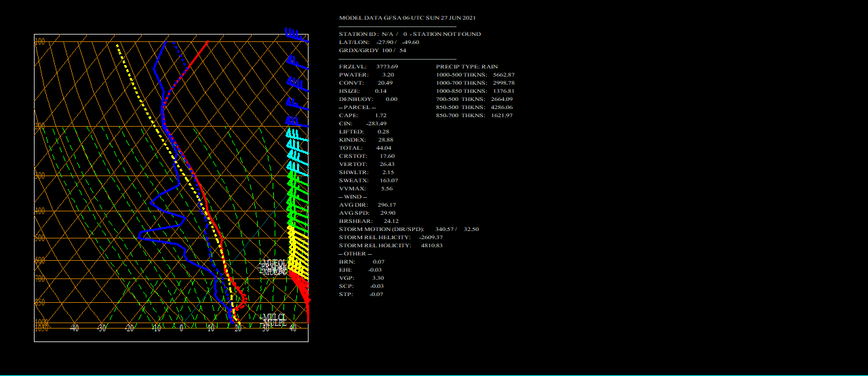Viewport: 868px width, 376px height.
Task: Click the -20 temperature axis label
Action: [129, 329]
